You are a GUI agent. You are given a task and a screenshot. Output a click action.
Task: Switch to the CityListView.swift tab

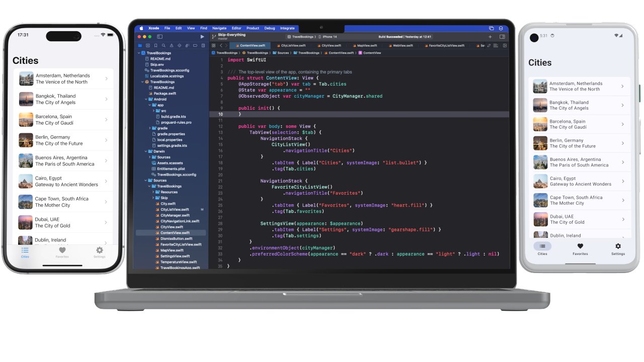pyautogui.click(x=294, y=45)
